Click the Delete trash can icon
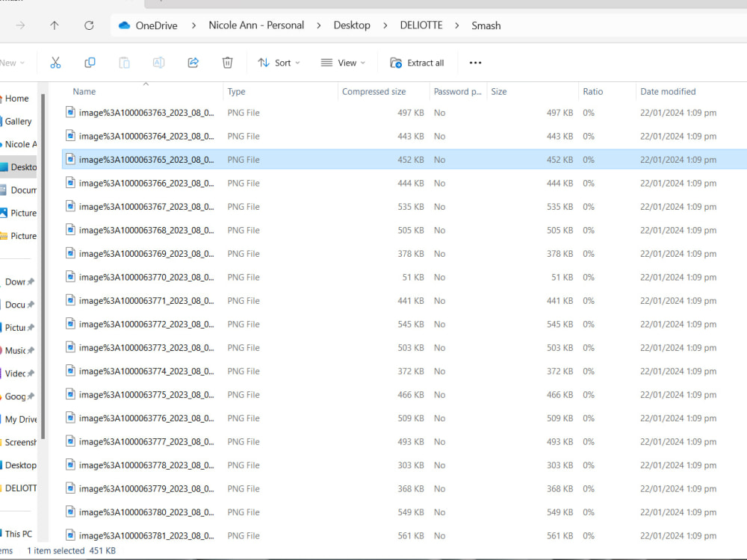This screenshot has height=560, width=747. tap(228, 63)
